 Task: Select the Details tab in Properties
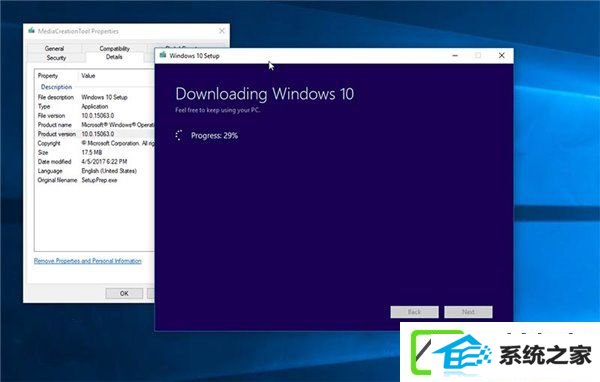coord(114,57)
